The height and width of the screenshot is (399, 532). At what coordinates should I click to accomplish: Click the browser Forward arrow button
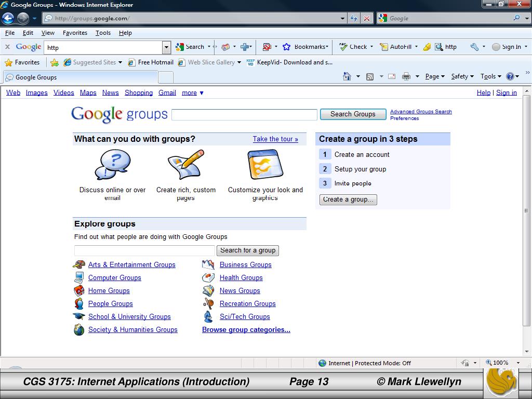[x=23, y=18]
